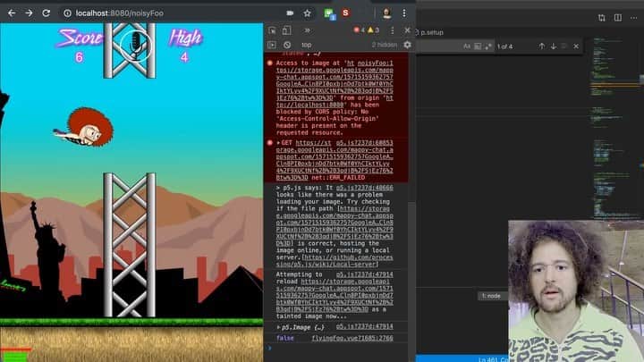This screenshot has height=362, width=644.
Task: Open the DevTools three-dot options menu
Action: pos(393,30)
